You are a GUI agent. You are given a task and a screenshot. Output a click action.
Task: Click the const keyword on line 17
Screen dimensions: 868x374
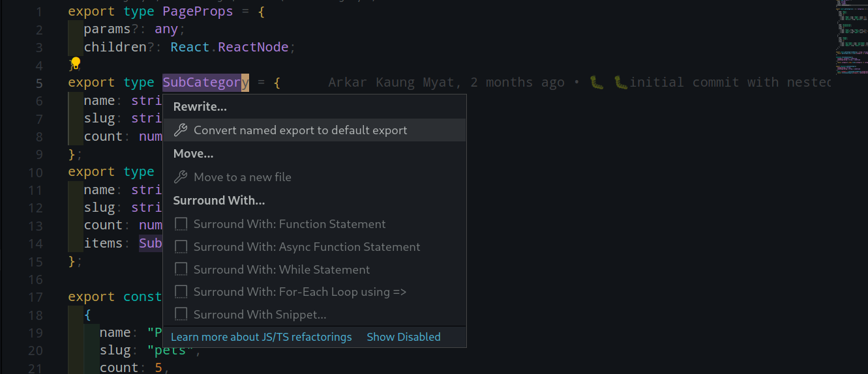[142, 296]
